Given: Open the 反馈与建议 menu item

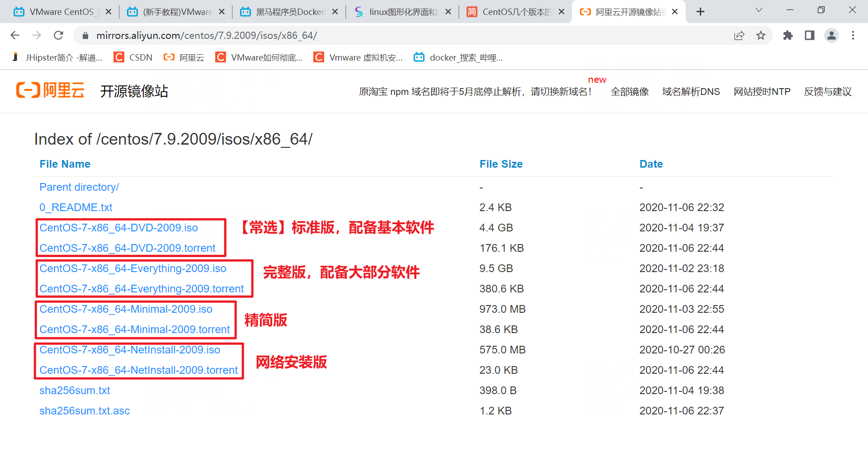Looking at the screenshot, I should click(x=828, y=92).
